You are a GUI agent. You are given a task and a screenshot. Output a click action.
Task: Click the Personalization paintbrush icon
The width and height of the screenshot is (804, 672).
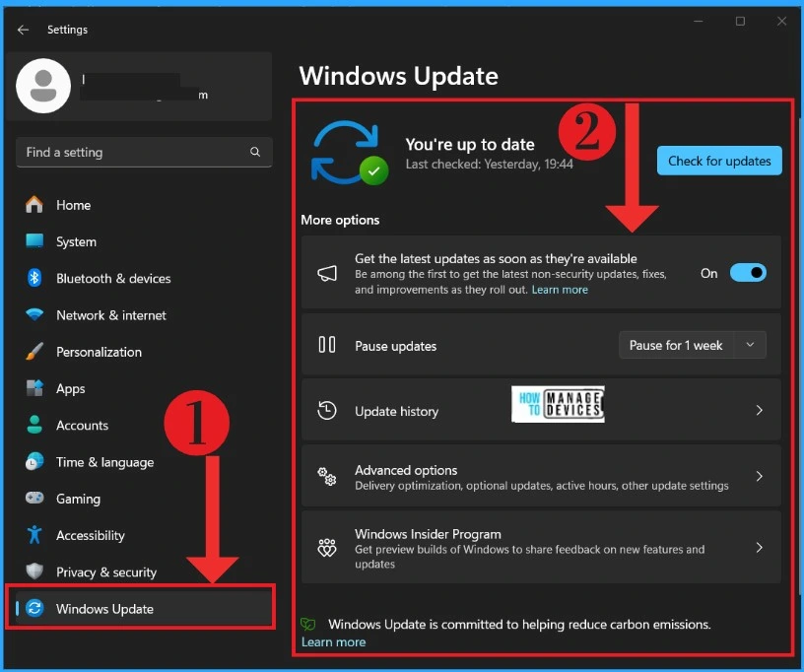[x=34, y=352]
